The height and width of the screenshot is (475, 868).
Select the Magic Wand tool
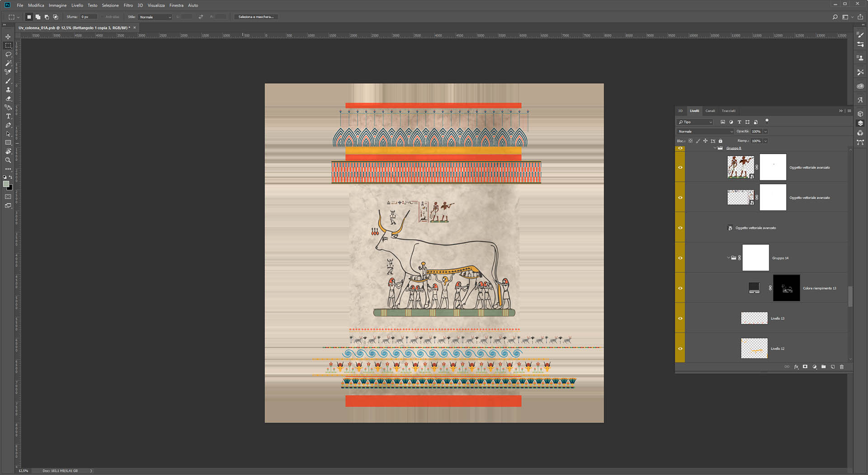tap(8, 63)
